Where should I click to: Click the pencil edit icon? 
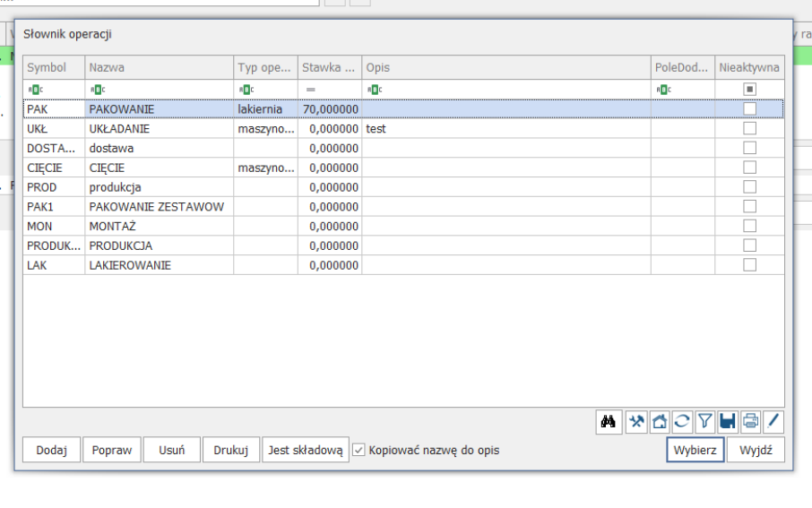[773, 421]
